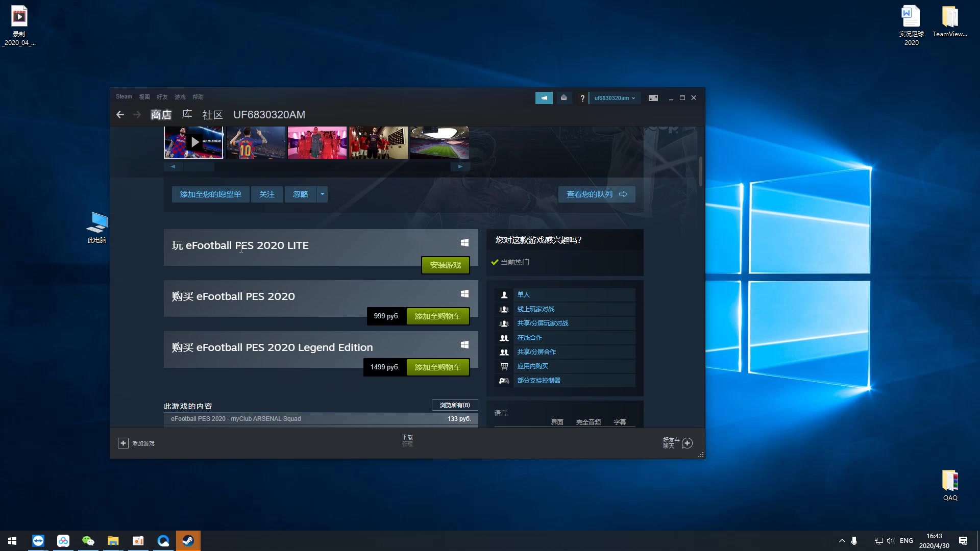Switch to Big Picture mode icon
Viewport: 980px width, 551px height.
[653, 98]
